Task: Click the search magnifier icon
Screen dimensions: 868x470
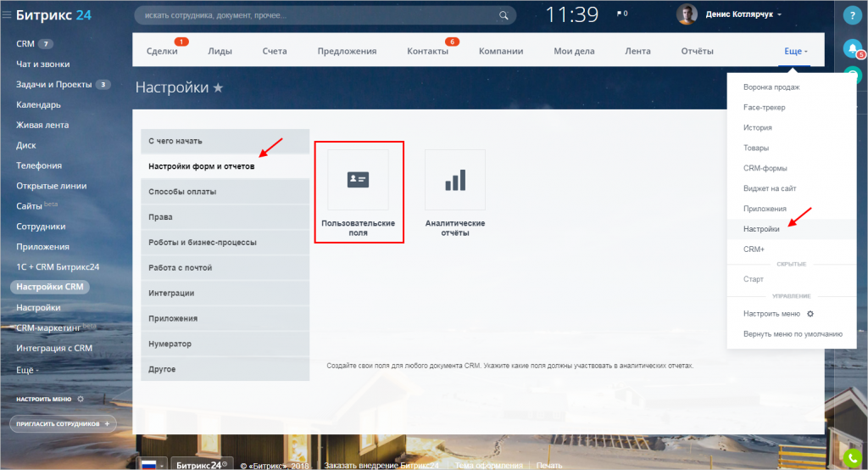Action: coord(504,15)
